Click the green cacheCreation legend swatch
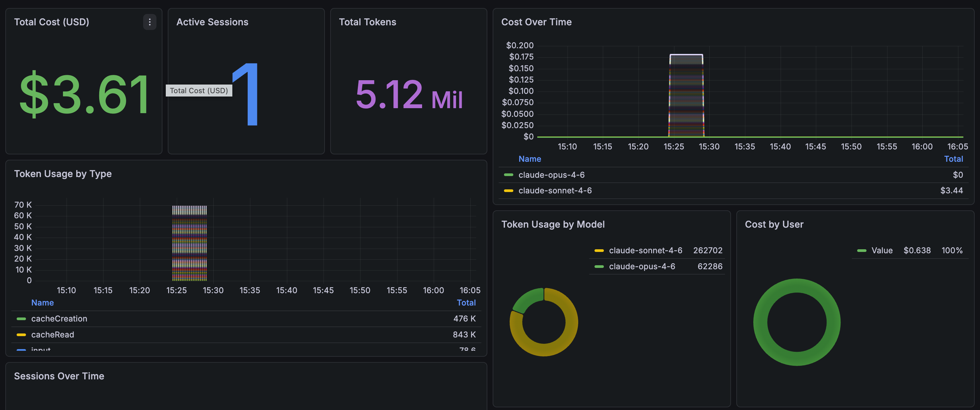 (21, 319)
